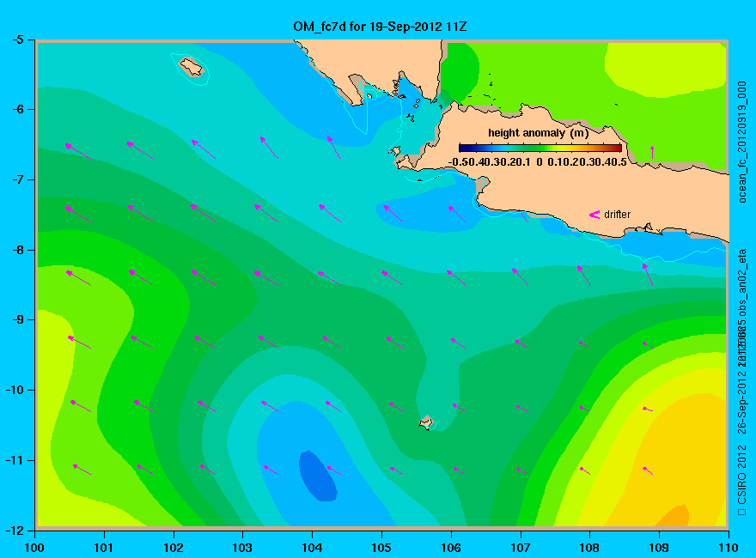Click the small island near 105.6E, 10.5S

427,422
